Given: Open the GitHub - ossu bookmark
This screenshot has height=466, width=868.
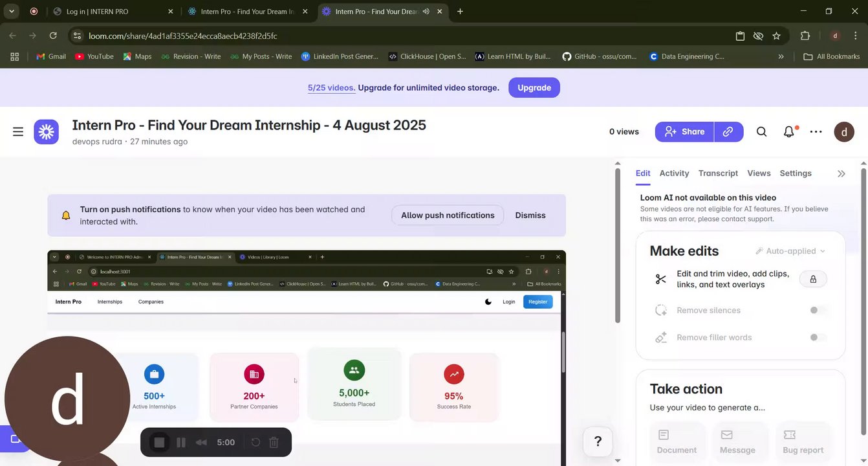Looking at the screenshot, I should [600, 56].
